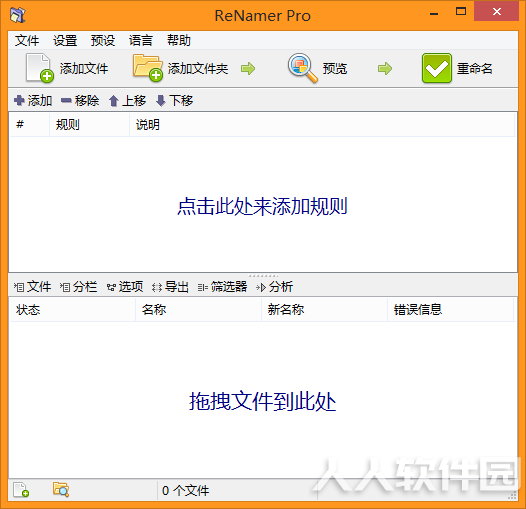This screenshot has width=526, height=509.
Task: Expand the 筛选器 filters dropdown
Action: [x=222, y=287]
